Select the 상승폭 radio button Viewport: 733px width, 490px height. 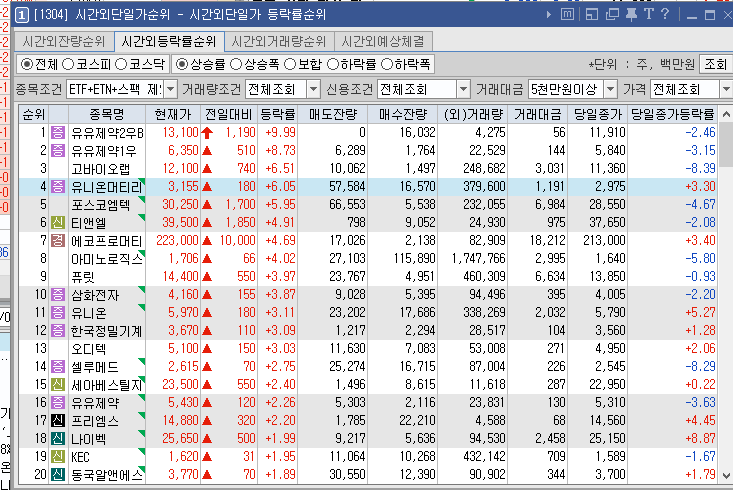tap(237, 64)
